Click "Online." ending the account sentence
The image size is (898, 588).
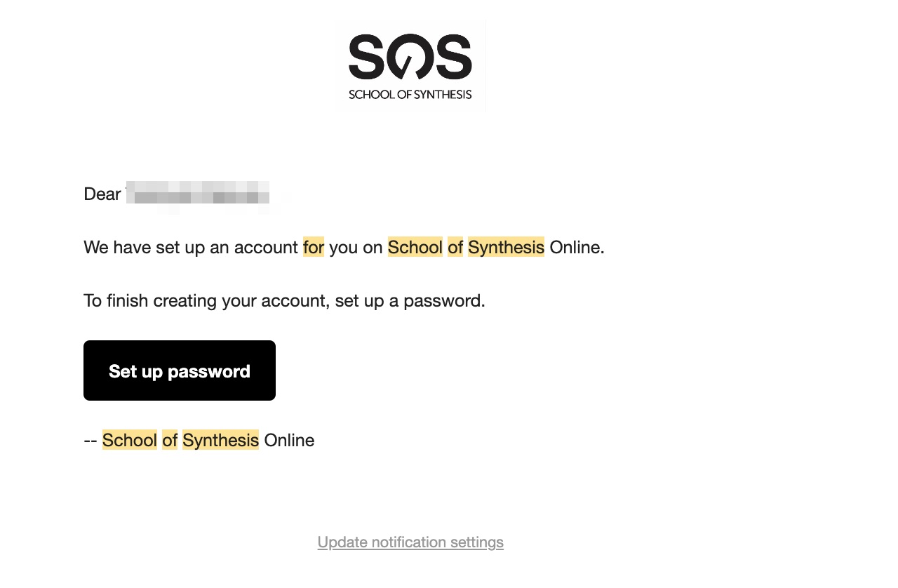[x=577, y=248]
